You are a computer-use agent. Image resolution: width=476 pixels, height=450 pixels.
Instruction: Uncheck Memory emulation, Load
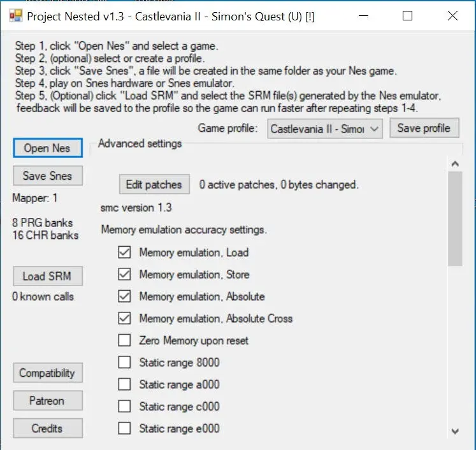tap(125, 252)
